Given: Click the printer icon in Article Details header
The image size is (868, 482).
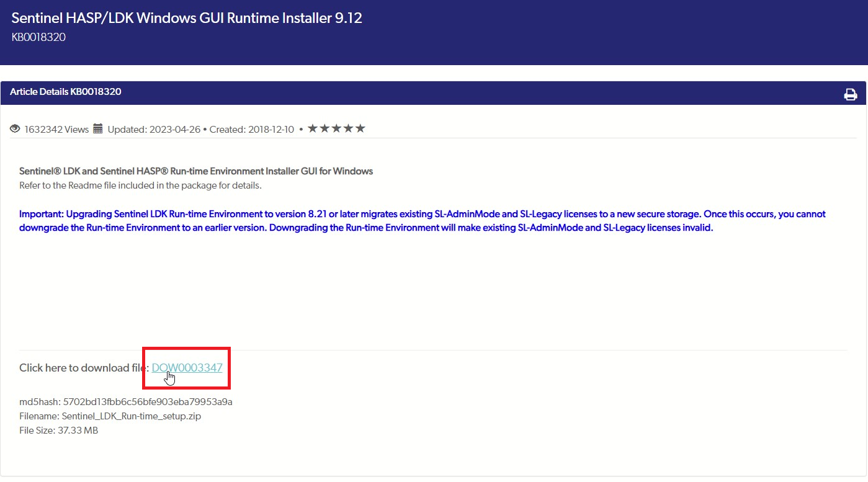Looking at the screenshot, I should tap(850, 94).
